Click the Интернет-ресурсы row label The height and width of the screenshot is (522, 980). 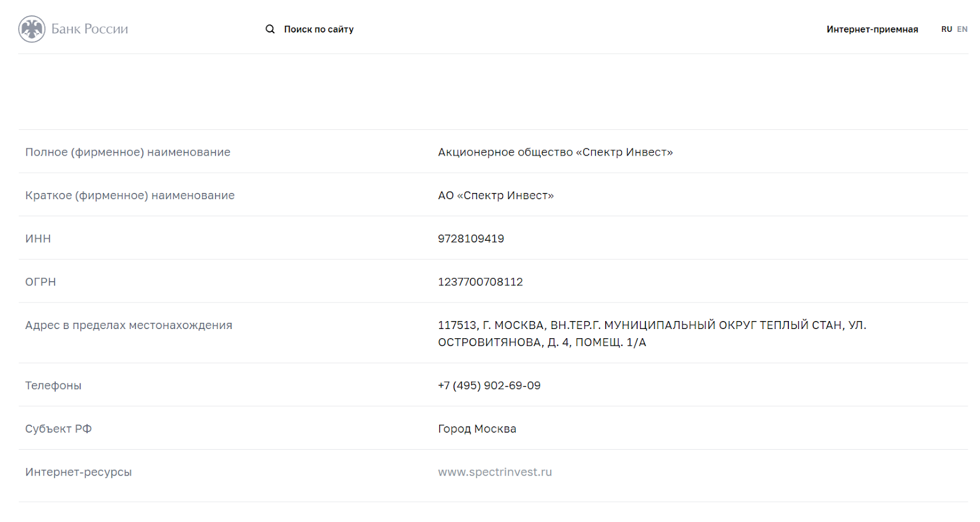pos(78,472)
